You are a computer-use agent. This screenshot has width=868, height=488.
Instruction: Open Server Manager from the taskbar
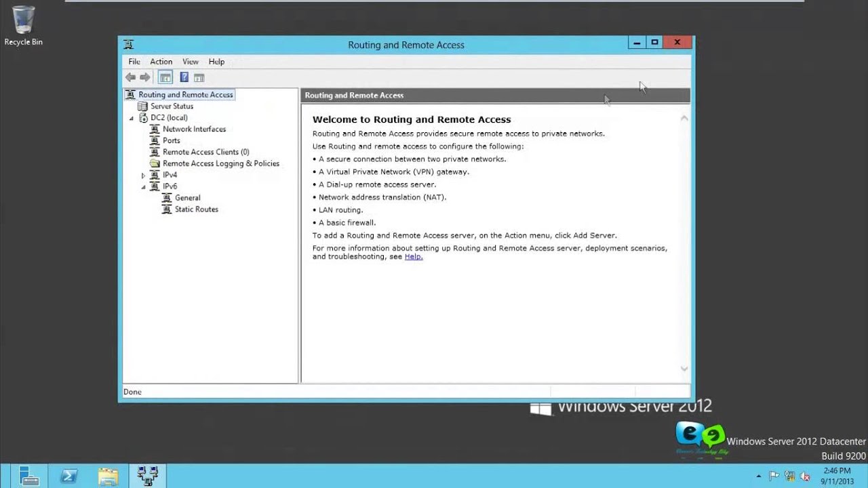28,476
